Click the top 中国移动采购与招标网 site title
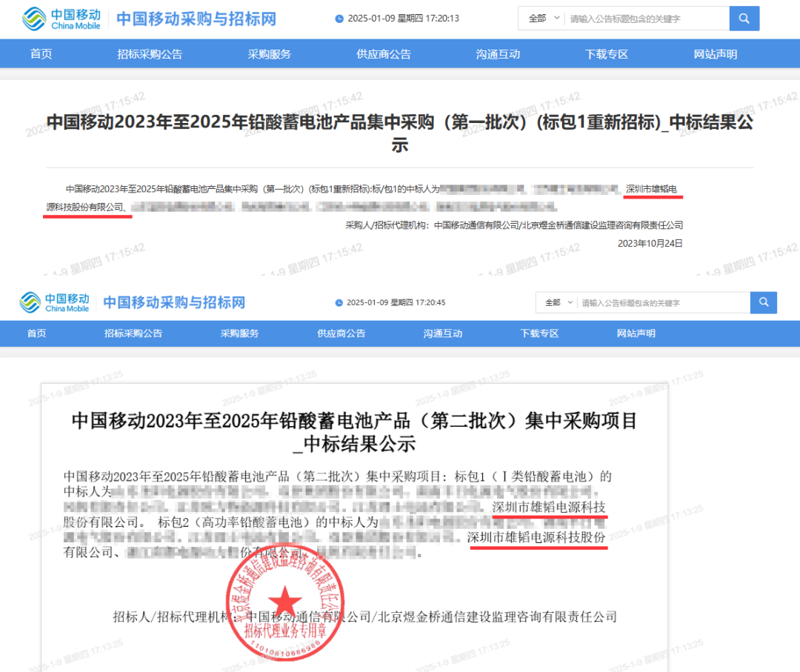This screenshot has width=800, height=672. (x=196, y=19)
